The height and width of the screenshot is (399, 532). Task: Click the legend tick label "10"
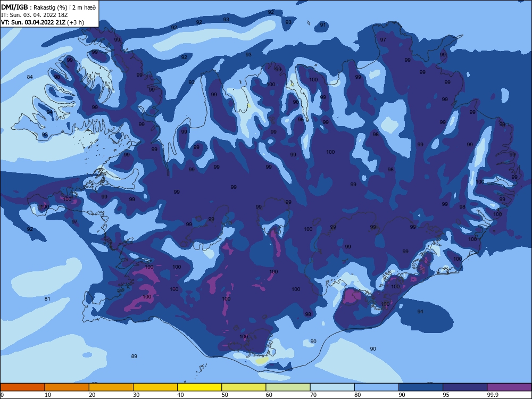tap(48, 395)
